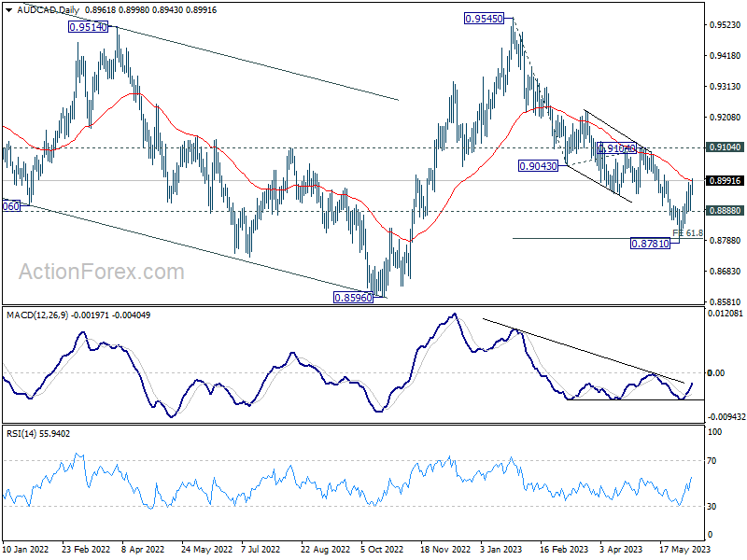Select the AUDCAD Daily title text

point(48,10)
